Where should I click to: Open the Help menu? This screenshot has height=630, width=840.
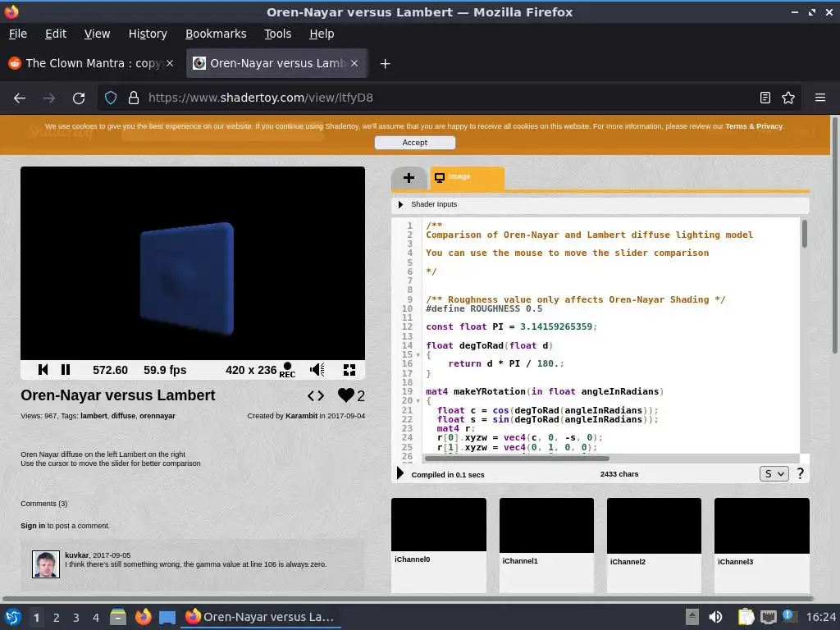(x=322, y=34)
